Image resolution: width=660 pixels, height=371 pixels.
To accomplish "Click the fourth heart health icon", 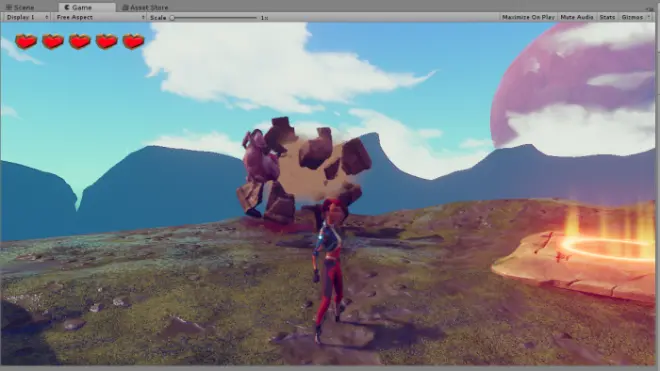I will coord(106,41).
